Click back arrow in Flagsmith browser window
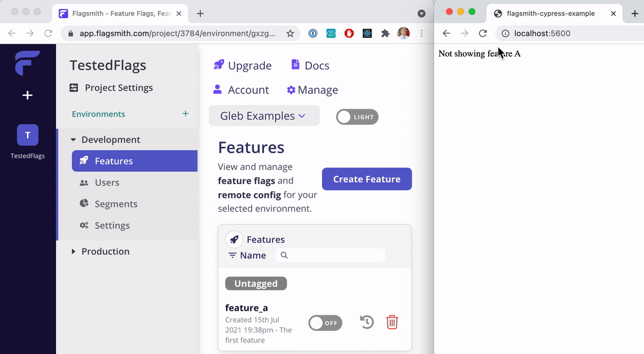The image size is (644, 354). click(x=12, y=33)
